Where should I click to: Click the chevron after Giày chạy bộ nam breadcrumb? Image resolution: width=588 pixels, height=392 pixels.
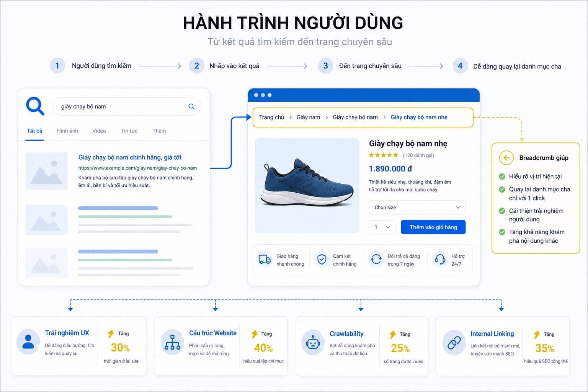(x=384, y=117)
